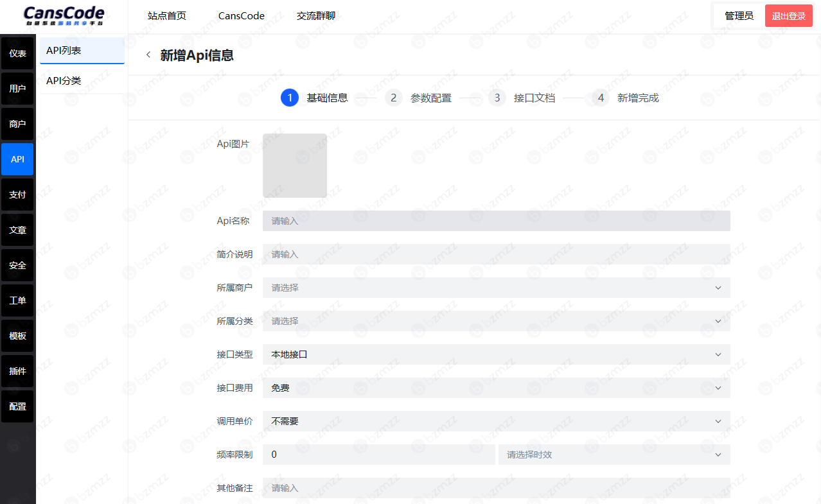Focus the 其他备注 input field
821x504 pixels.
point(497,488)
